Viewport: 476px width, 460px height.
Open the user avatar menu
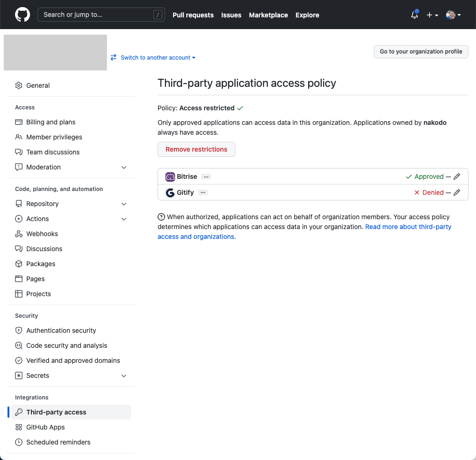tap(453, 15)
